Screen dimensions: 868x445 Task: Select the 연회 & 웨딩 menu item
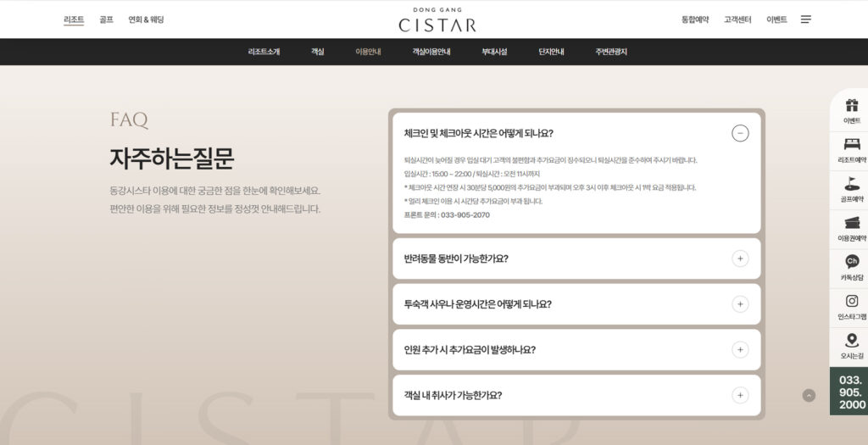pos(146,19)
